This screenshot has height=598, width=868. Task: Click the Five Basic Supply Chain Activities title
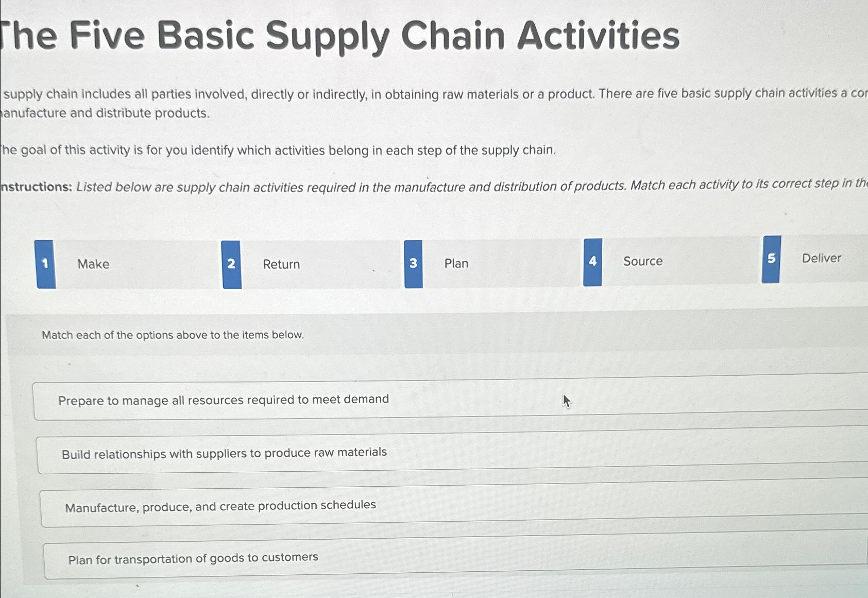click(340, 35)
